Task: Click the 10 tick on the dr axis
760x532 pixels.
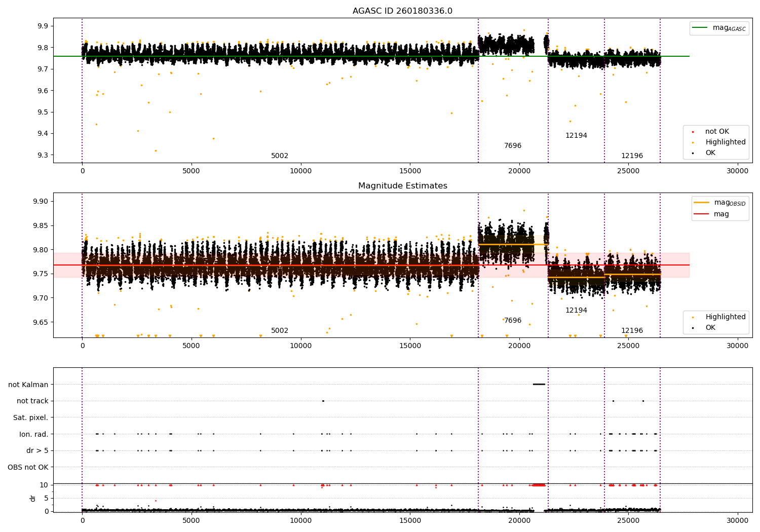Action: (x=44, y=485)
